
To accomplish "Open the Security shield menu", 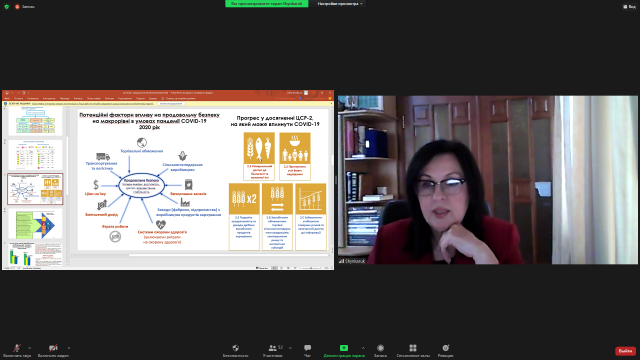I will click(x=236, y=350).
